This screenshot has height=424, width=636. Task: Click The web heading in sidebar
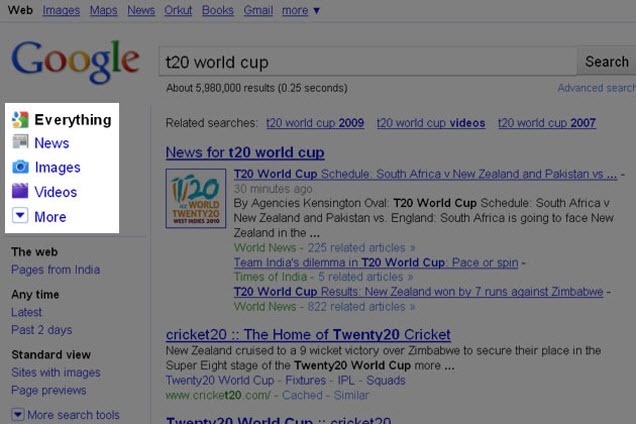pyautogui.click(x=34, y=252)
